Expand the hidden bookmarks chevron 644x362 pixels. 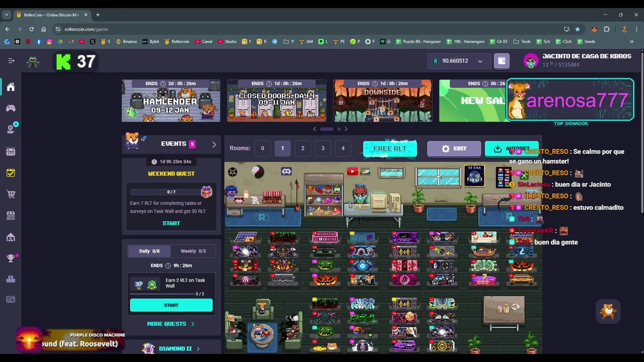coord(632,42)
